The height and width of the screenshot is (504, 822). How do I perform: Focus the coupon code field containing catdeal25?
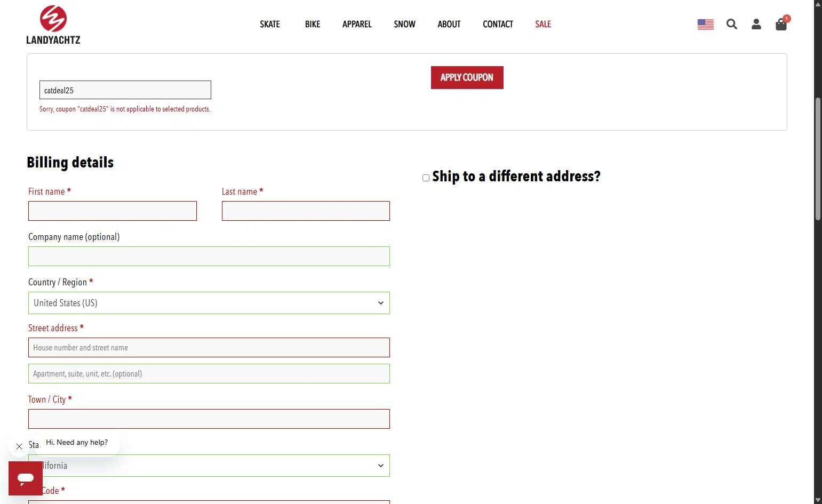click(x=125, y=90)
